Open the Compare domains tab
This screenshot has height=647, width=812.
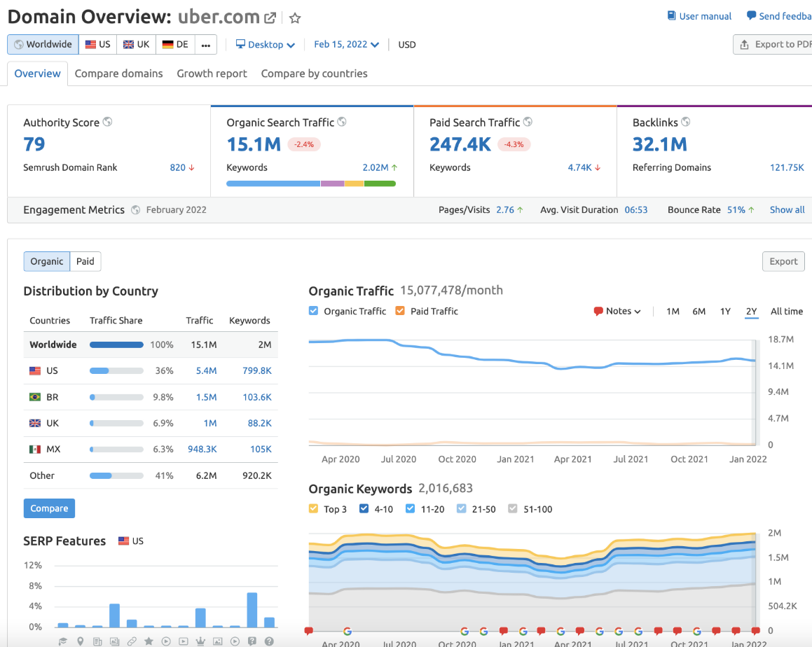118,74
